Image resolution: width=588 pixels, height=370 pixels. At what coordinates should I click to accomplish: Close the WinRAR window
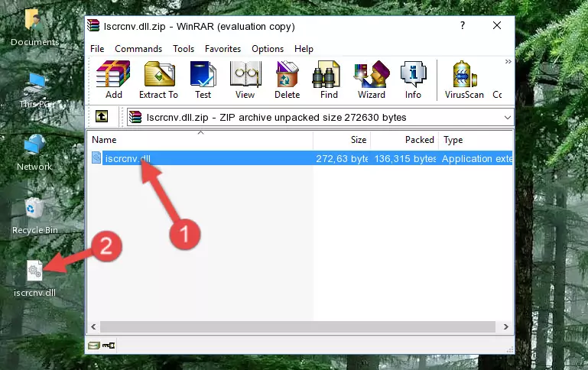click(x=497, y=25)
